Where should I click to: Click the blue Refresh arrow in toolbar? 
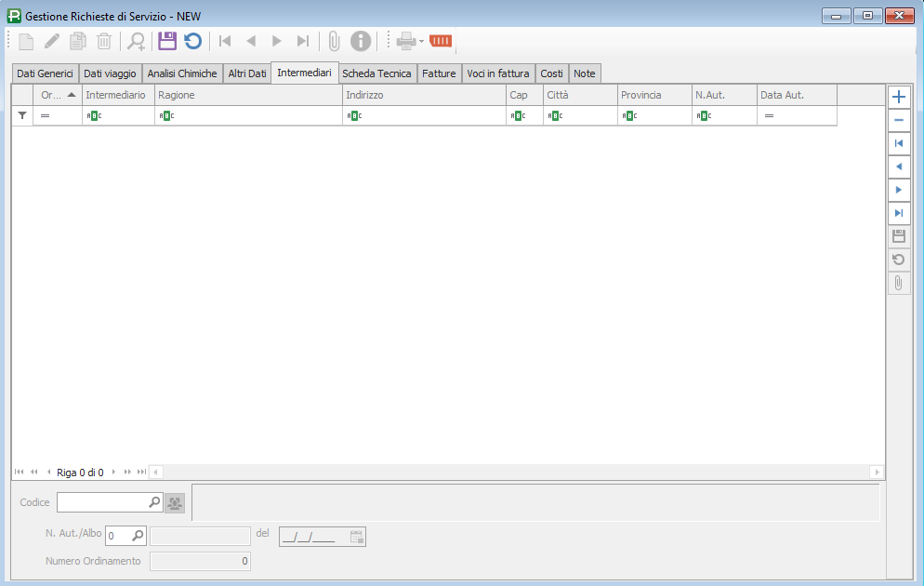[193, 41]
